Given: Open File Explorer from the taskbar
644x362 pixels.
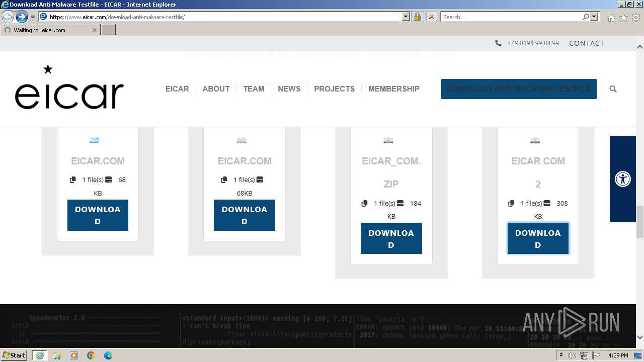Looking at the screenshot, I should (x=57, y=355).
